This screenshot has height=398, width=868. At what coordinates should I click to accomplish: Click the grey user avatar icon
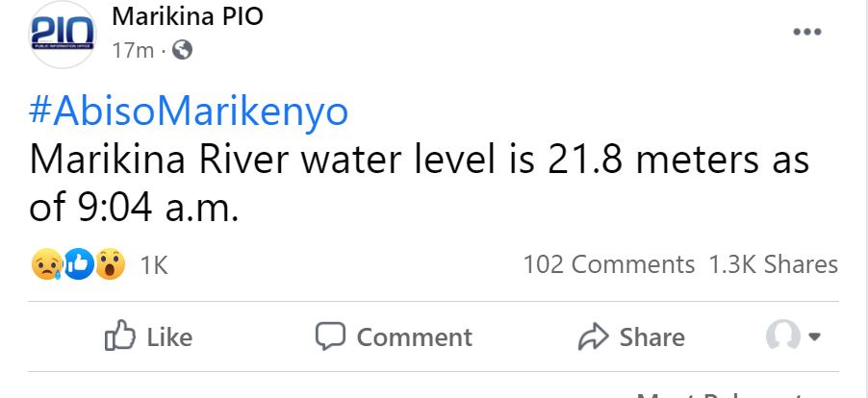pos(781,336)
